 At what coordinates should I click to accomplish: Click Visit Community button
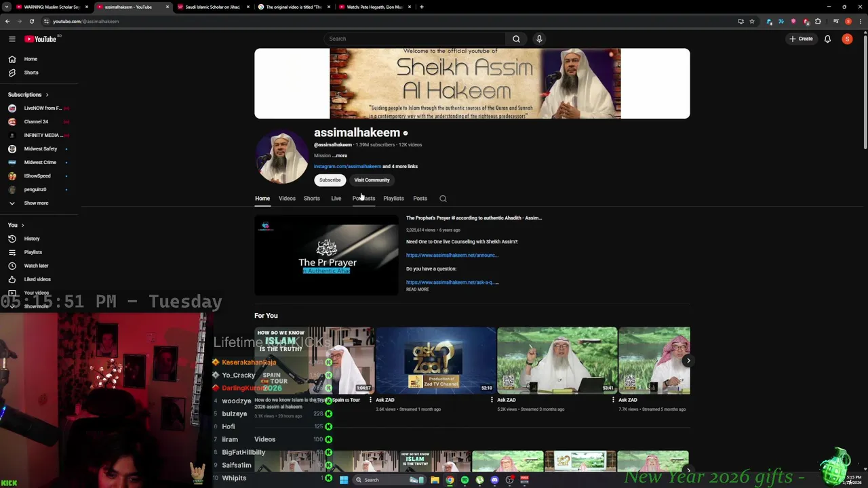click(372, 180)
